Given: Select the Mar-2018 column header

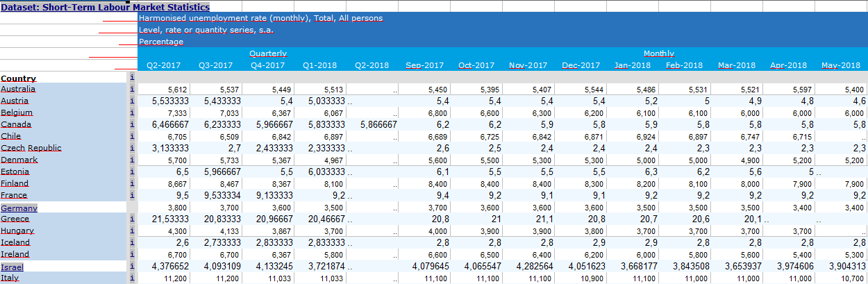Looking at the screenshot, I should pos(736,65).
